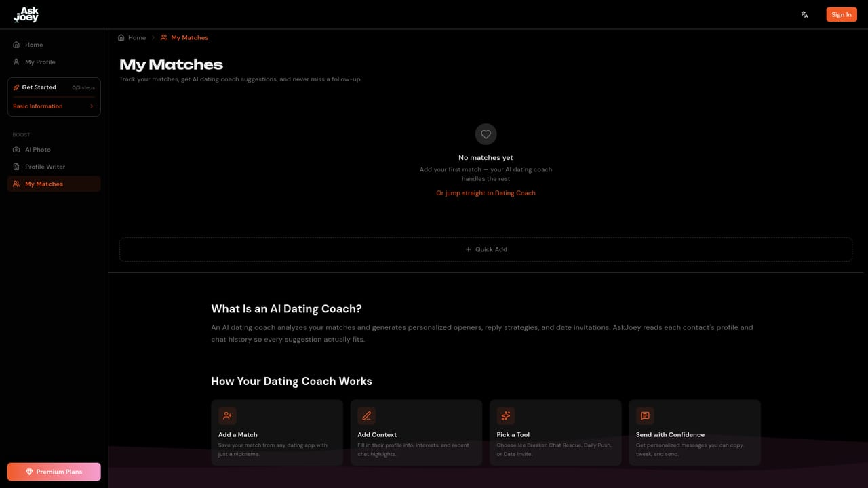868x488 pixels.
Task: Click the Send with Confidence card title
Action: 670,435
